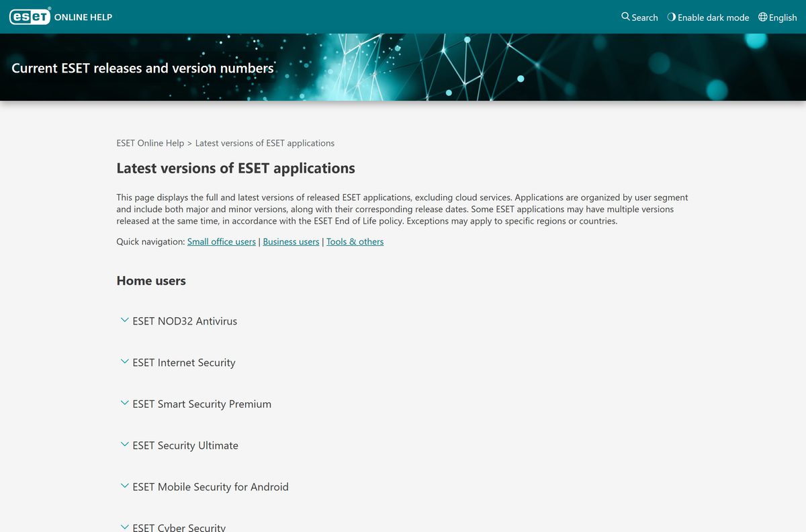Click the globe language icon
This screenshot has height=532, width=806.
point(762,17)
